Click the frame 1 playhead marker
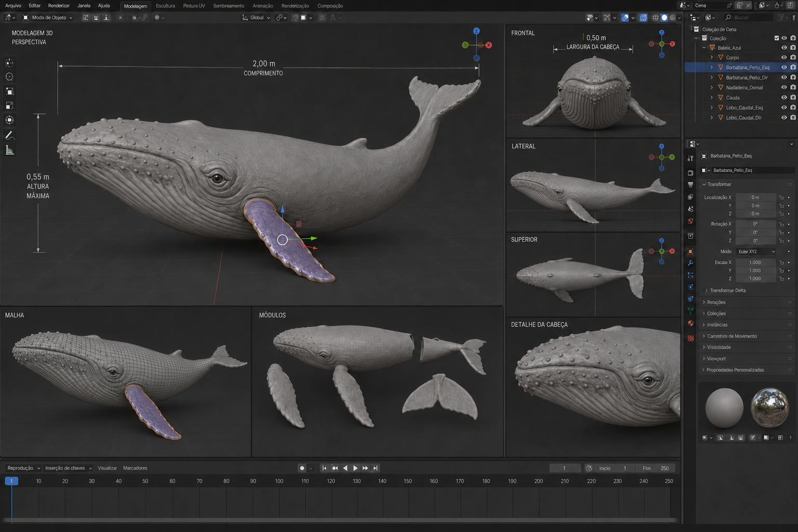 (x=11, y=481)
